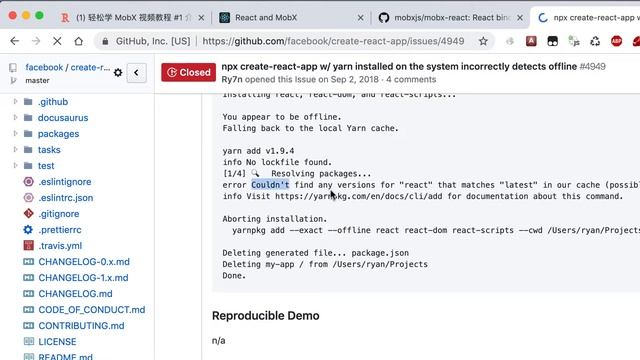The height and width of the screenshot is (360, 640).
Task: Click the text 'Aborting installation.'
Action: (x=275, y=219)
